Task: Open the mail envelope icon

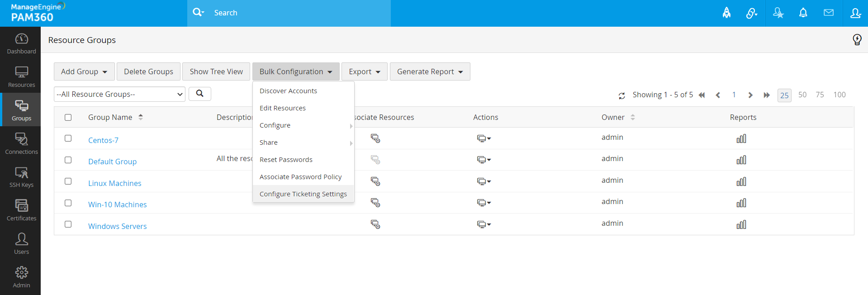Action: click(828, 13)
